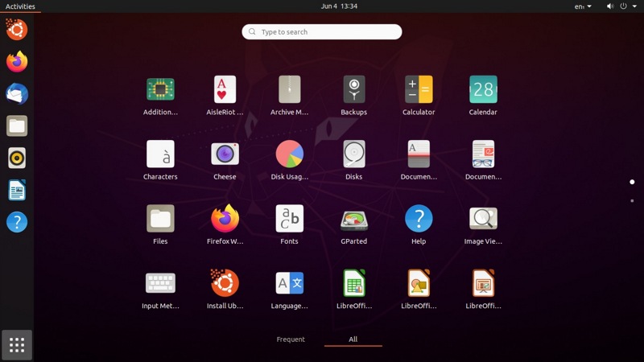Open the clock and calendar menu
Image resolution: width=644 pixels, height=362 pixels.
[339, 6]
